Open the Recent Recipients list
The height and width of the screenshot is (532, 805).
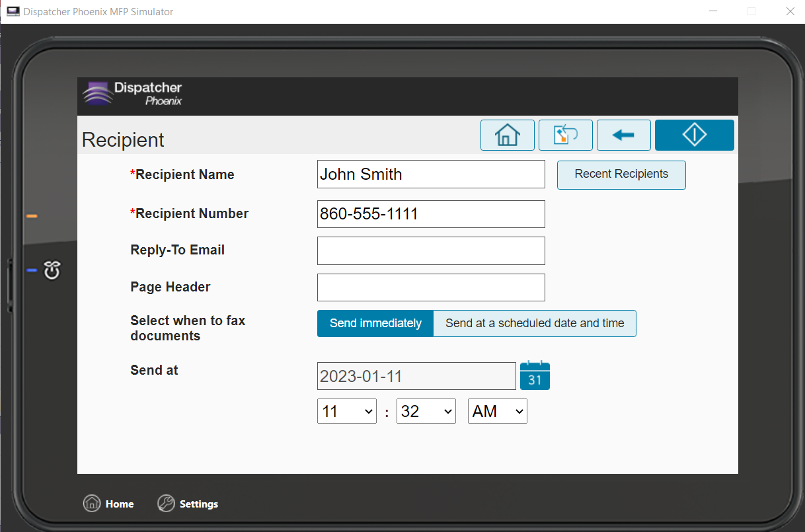coord(621,174)
